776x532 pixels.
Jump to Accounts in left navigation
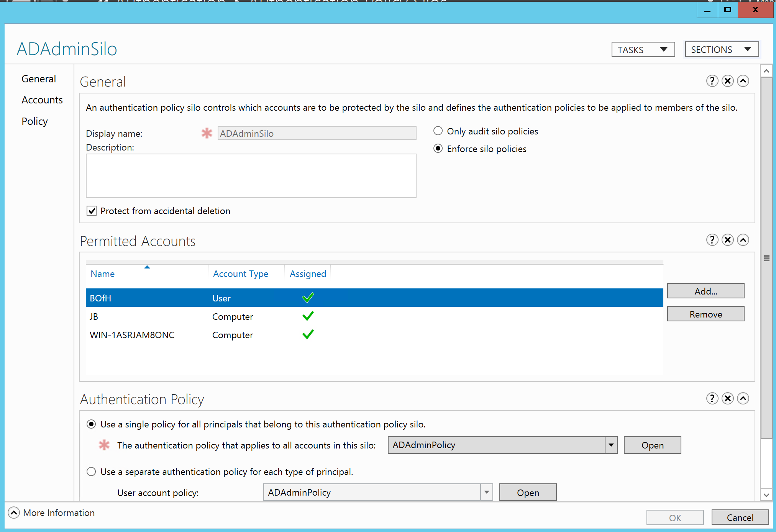tap(42, 100)
